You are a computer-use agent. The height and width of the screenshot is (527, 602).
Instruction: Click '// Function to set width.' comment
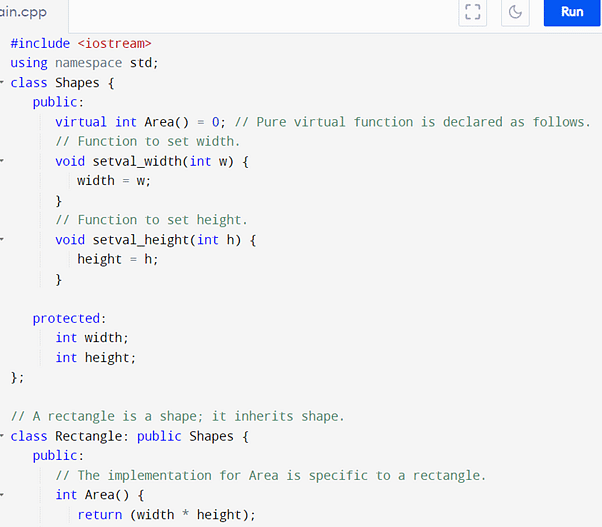pyautogui.click(x=148, y=141)
